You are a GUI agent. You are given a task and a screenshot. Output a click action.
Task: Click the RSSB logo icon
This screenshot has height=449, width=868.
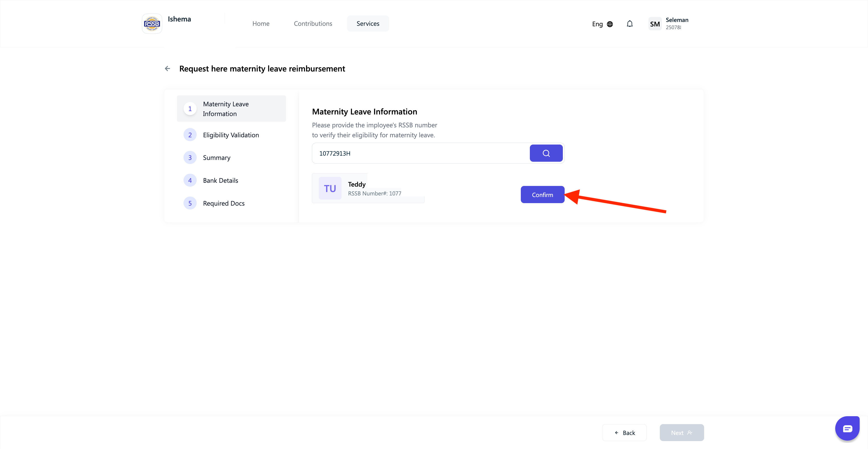pos(152,24)
